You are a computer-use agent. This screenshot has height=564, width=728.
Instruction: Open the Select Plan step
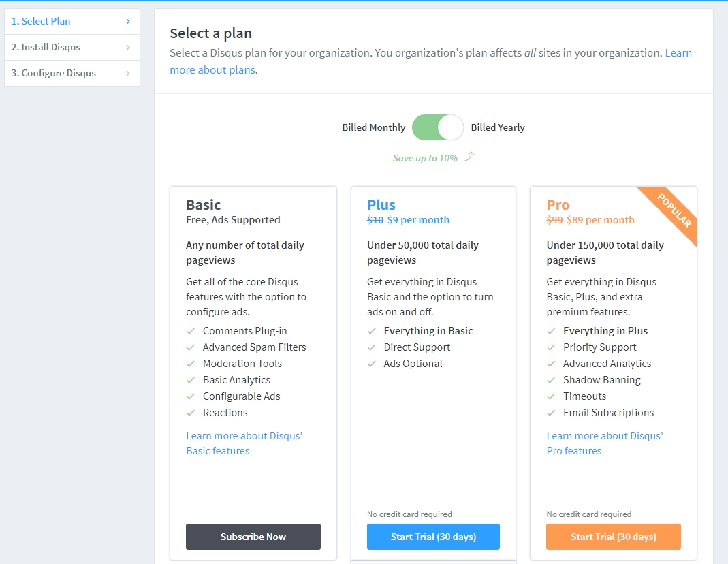[72, 21]
